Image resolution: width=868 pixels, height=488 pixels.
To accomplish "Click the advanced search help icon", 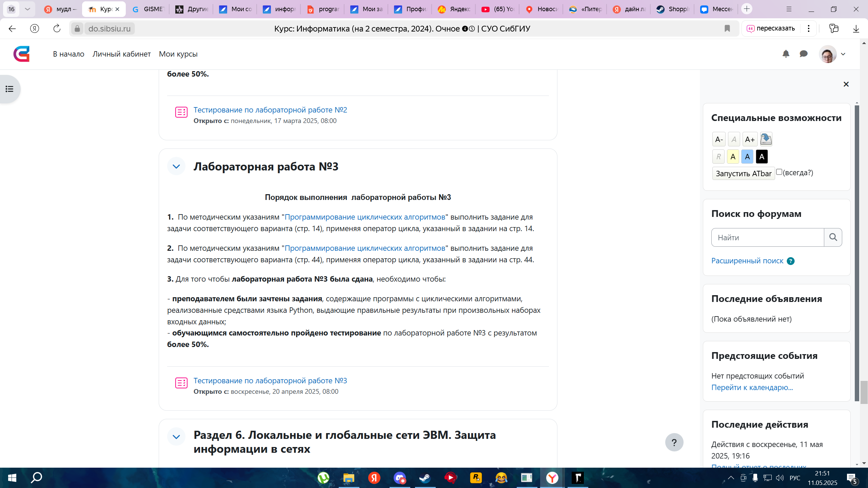I will click(791, 261).
